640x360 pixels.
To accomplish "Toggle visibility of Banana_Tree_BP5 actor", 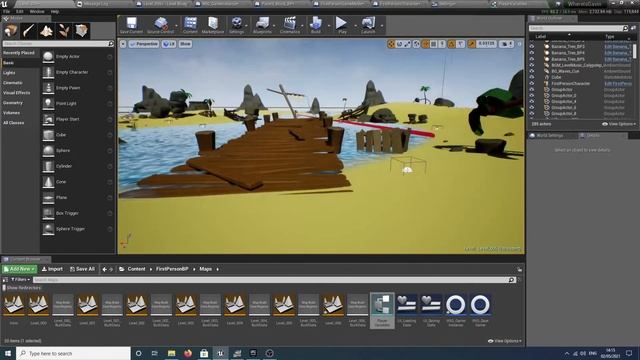I will pyautogui.click(x=531, y=59).
